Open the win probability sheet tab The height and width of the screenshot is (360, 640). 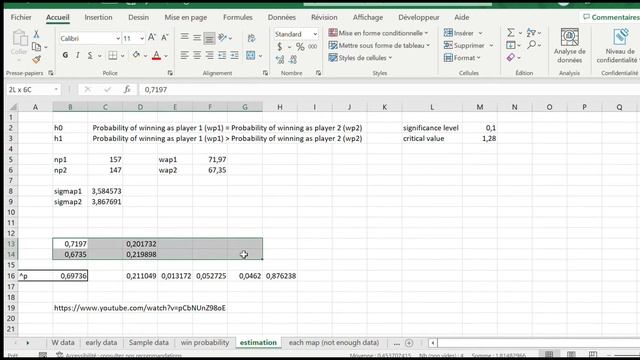tap(205, 342)
